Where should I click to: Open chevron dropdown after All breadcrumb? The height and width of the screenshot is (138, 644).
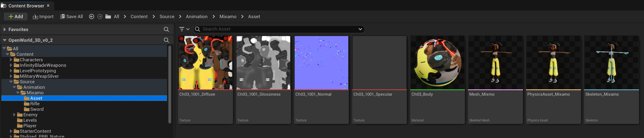(x=125, y=16)
